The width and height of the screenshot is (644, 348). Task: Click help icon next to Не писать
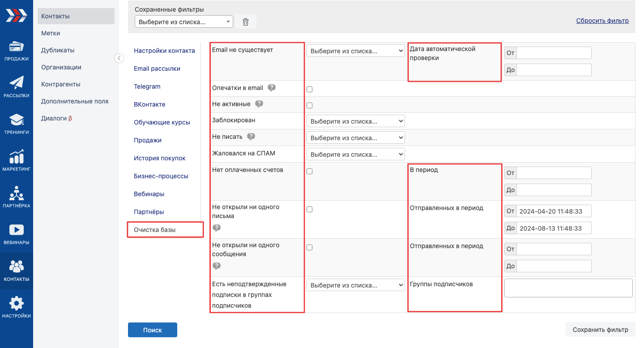click(x=251, y=137)
